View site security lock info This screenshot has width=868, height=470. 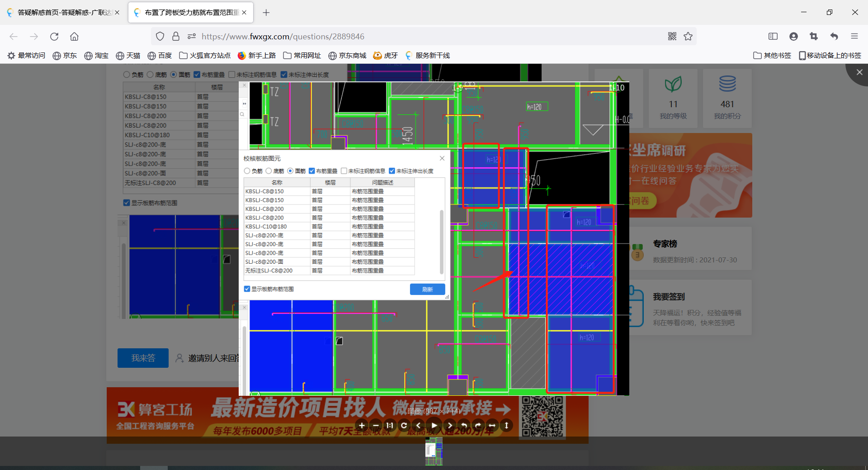click(x=176, y=37)
